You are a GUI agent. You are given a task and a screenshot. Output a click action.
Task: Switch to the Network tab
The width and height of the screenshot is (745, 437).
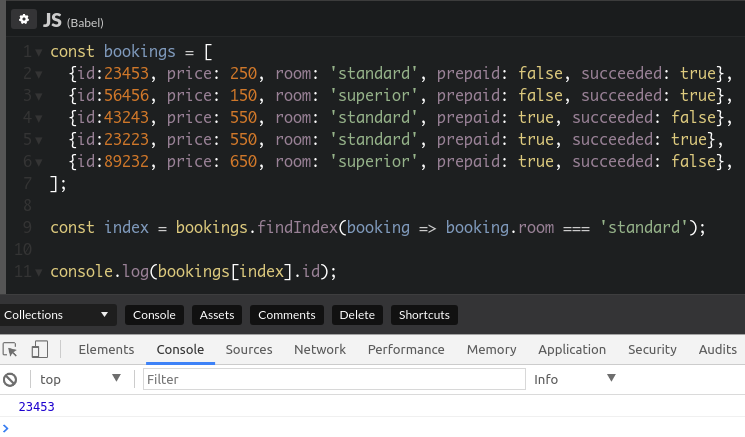(x=320, y=350)
